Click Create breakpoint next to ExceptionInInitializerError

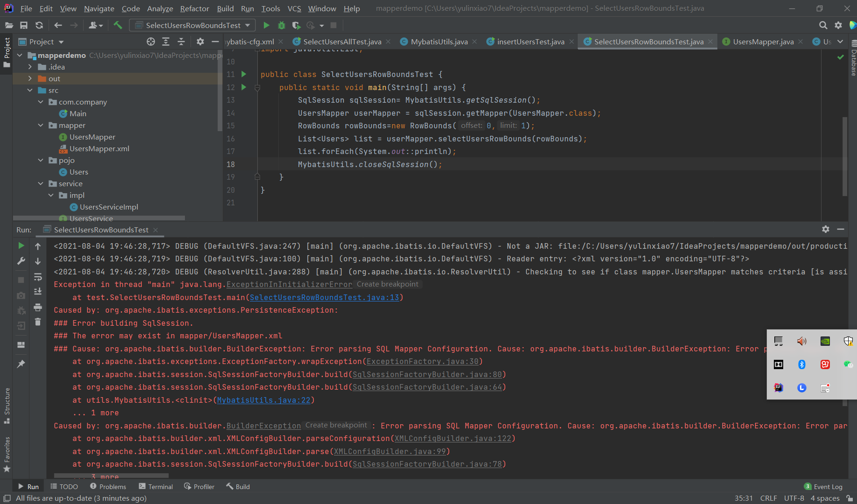click(388, 284)
